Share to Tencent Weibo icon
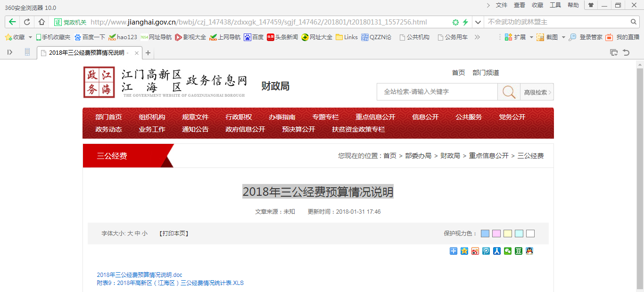644x292 pixels. 486,251
